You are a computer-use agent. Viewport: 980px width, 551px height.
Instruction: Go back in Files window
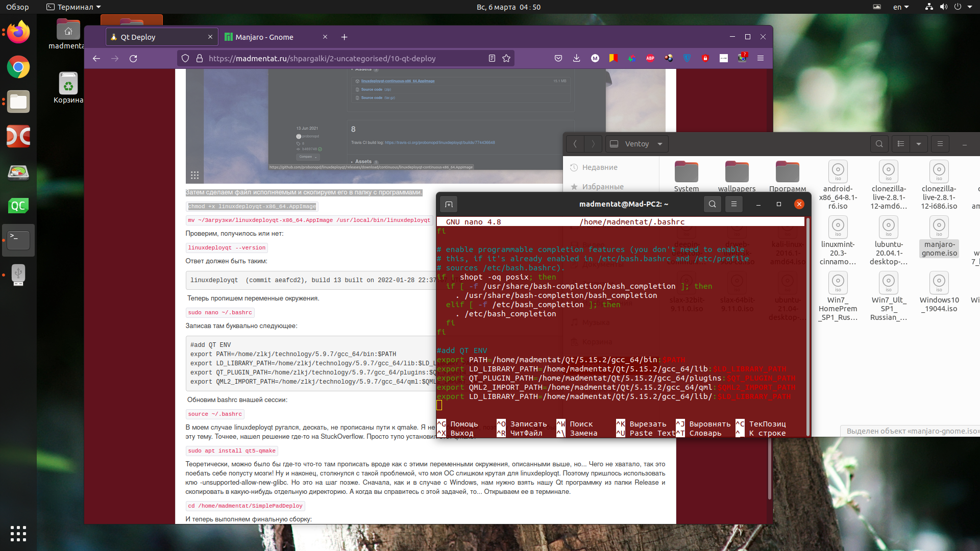click(x=575, y=144)
